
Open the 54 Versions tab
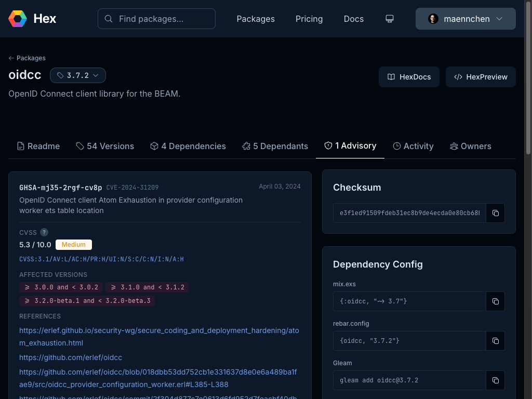click(x=105, y=146)
